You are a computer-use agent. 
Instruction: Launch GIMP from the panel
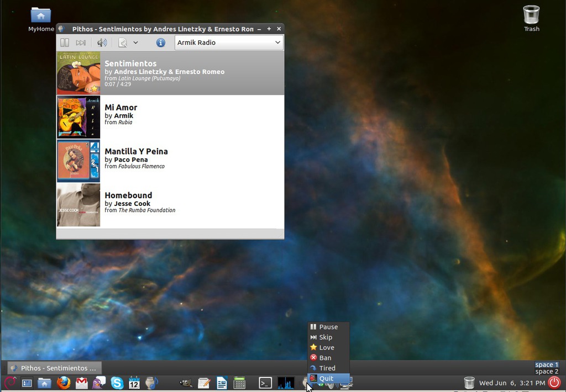pos(186,383)
